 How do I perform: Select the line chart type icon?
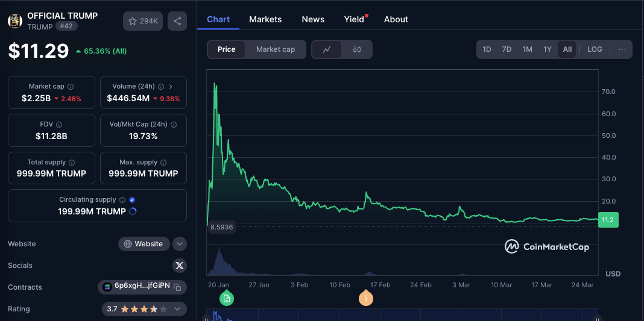click(x=327, y=49)
